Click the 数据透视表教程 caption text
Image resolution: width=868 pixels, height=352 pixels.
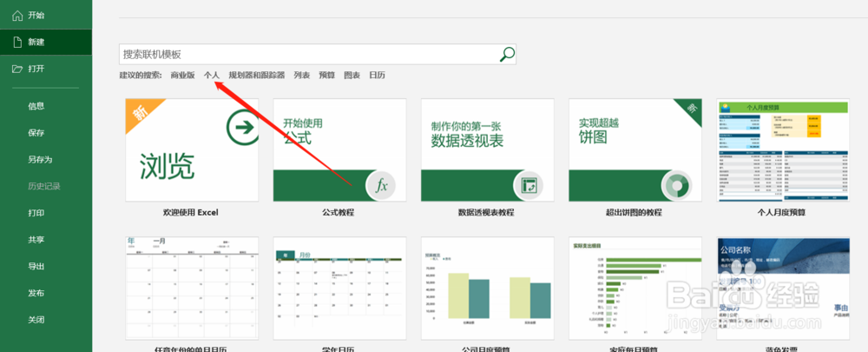click(x=486, y=212)
